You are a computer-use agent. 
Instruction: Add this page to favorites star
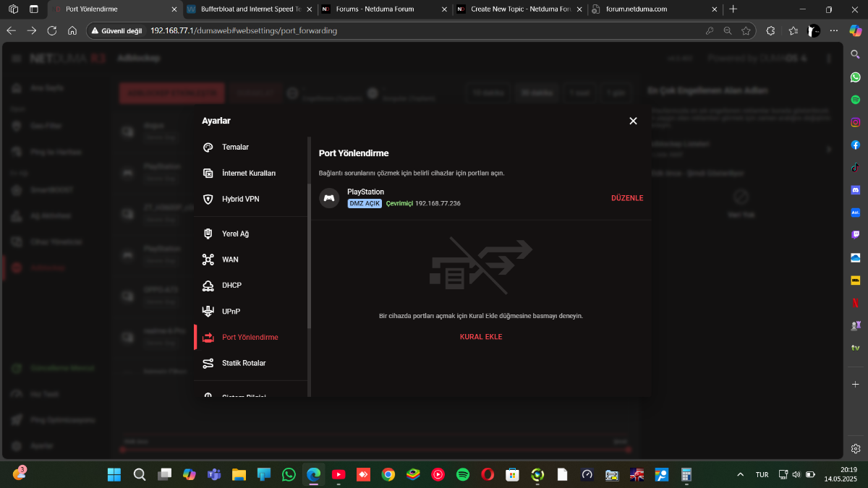(746, 31)
